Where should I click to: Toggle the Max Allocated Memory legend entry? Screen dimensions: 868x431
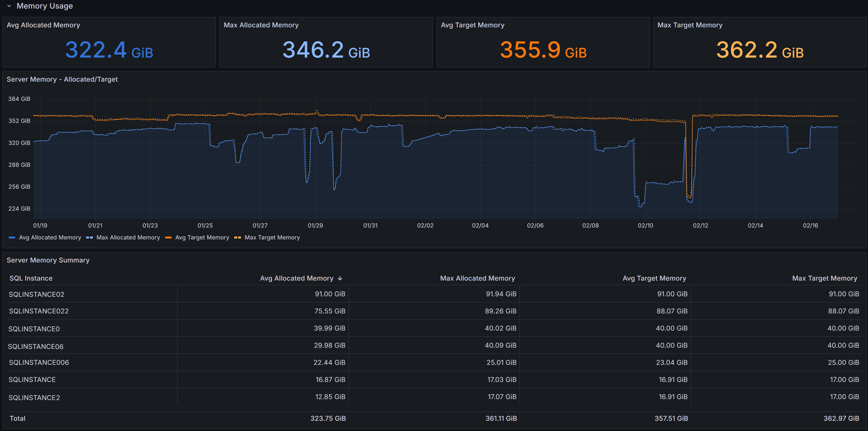tap(128, 237)
